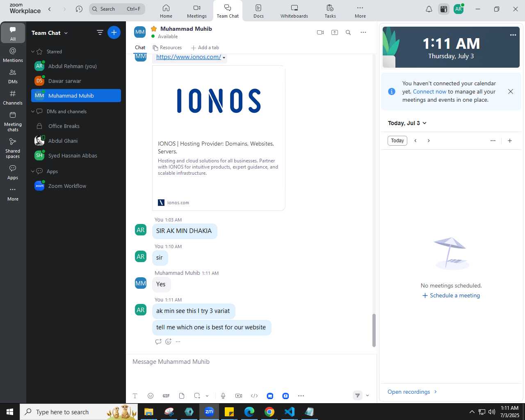This screenshot has height=420, width=525.
Task: Open Dawar sarwar chat
Action: tap(76, 81)
